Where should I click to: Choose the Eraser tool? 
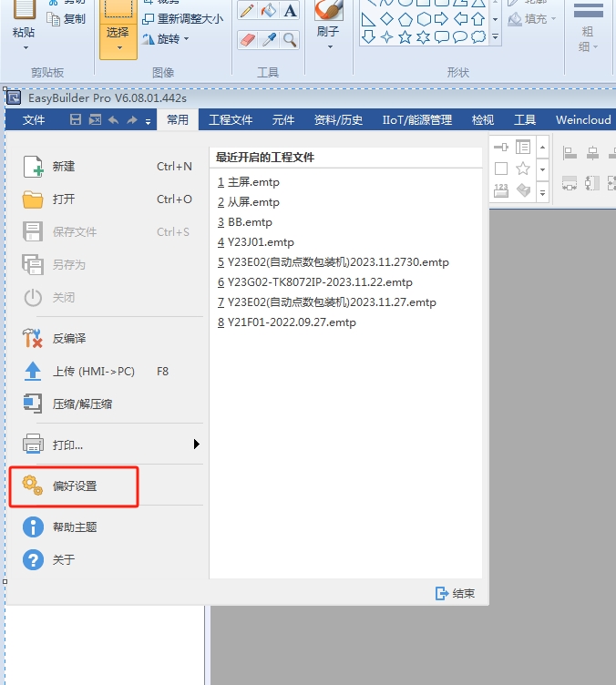coord(247,39)
